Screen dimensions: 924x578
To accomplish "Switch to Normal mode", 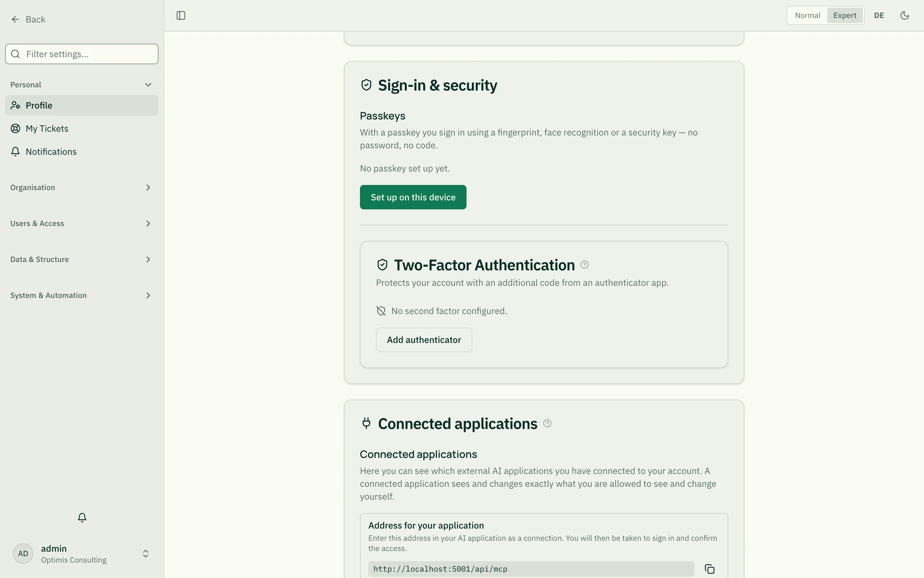I will coord(808,15).
